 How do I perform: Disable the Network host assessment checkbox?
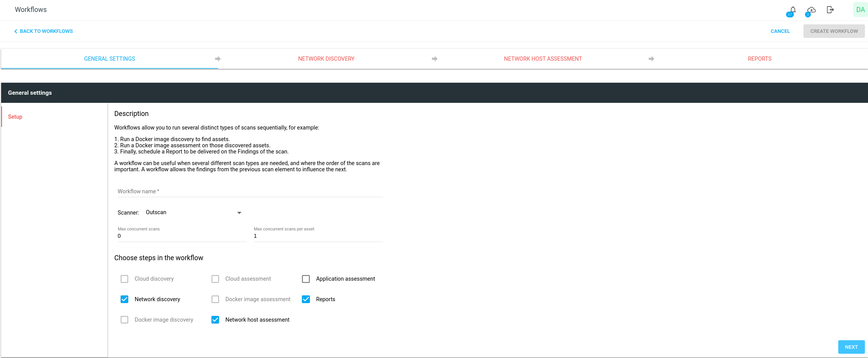point(215,320)
